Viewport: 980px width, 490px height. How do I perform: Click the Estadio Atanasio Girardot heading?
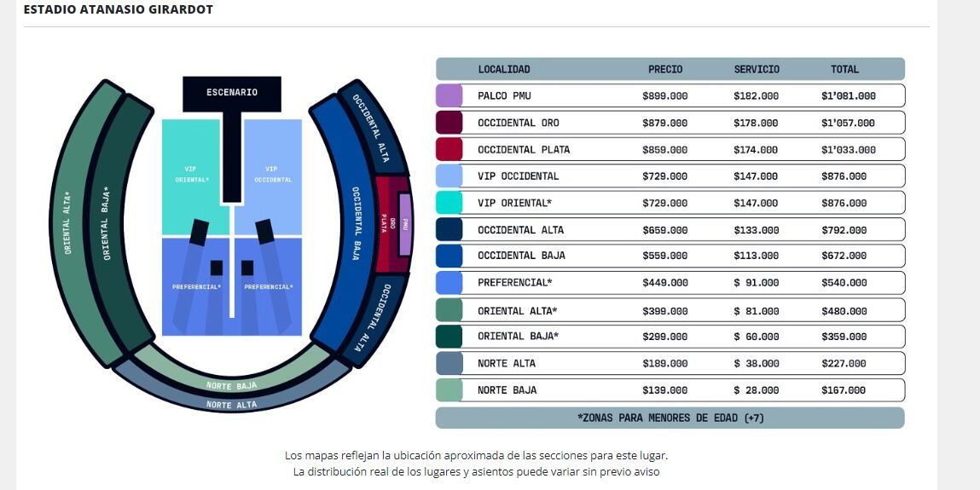(x=119, y=10)
